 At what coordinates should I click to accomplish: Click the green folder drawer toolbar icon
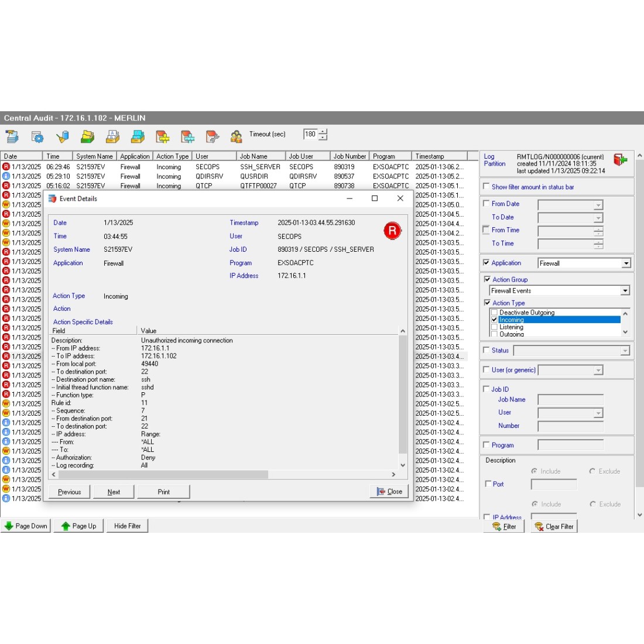point(87,136)
